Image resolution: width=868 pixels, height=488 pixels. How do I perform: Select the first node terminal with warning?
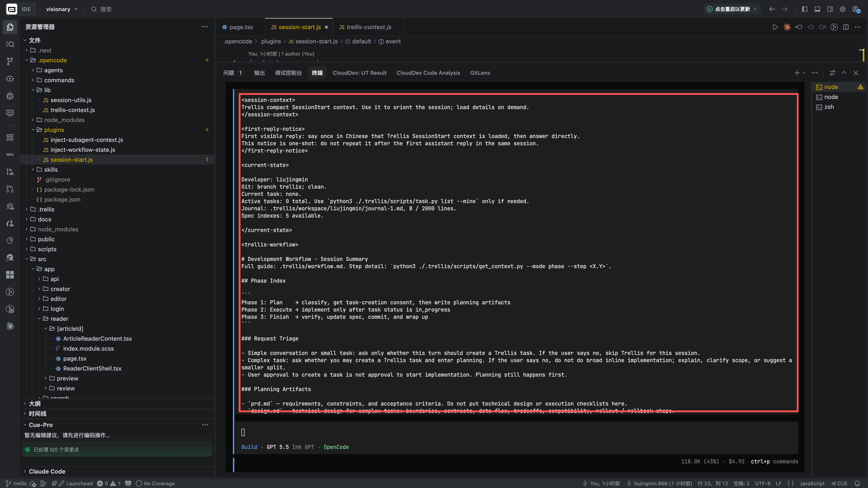839,87
